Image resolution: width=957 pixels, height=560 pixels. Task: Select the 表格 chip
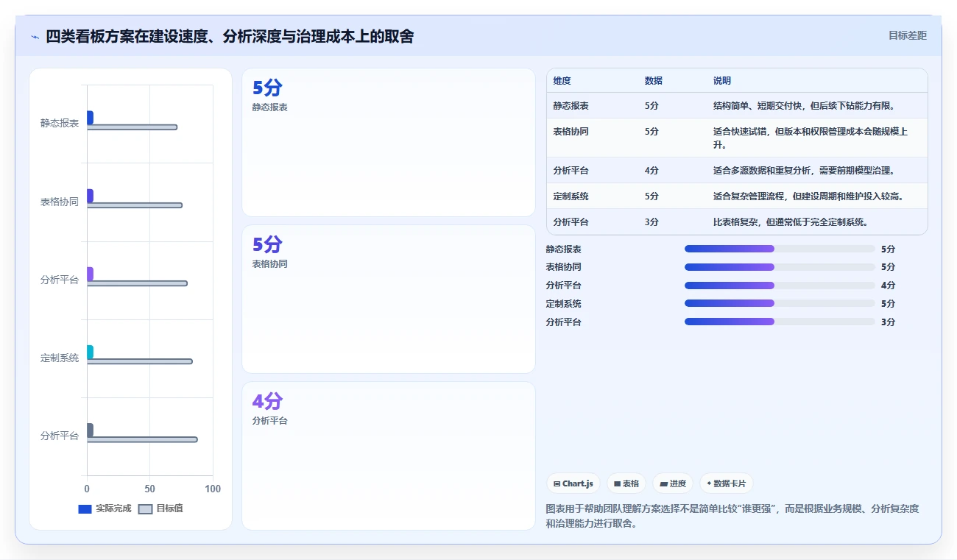click(x=626, y=483)
